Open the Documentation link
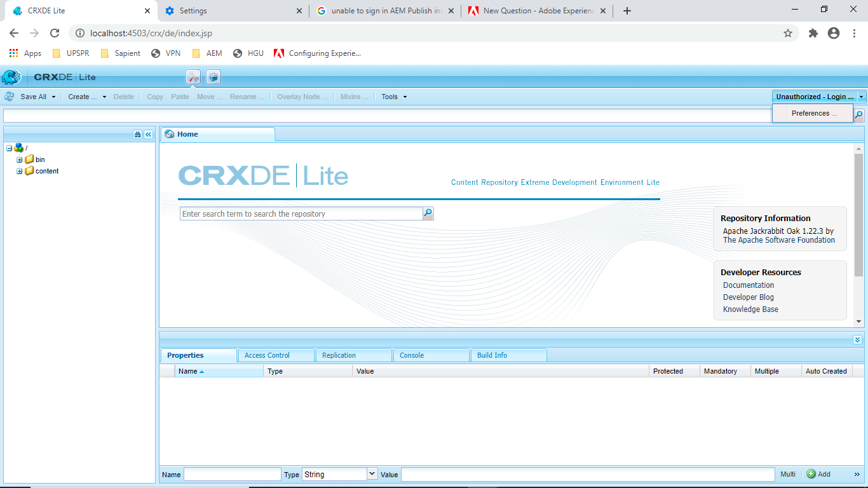Image resolution: width=868 pixels, height=488 pixels. tap(748, 285)
